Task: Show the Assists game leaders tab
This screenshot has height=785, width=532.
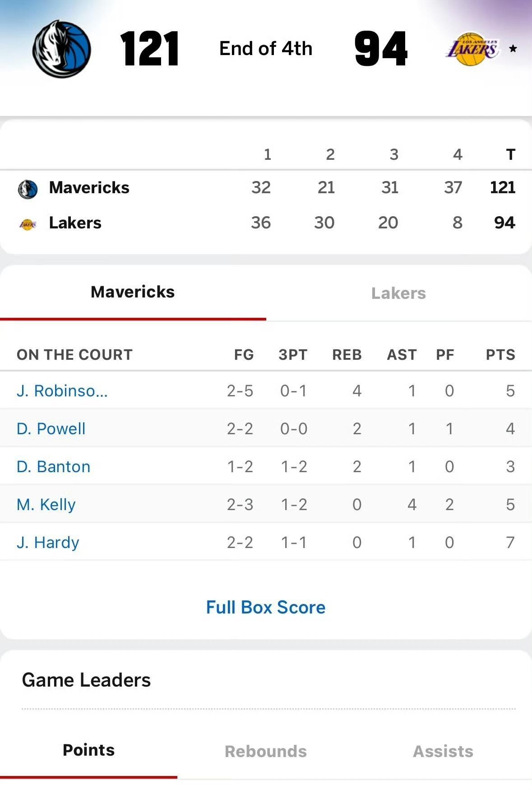Action: pyautogui.click(x=443, y=751)
